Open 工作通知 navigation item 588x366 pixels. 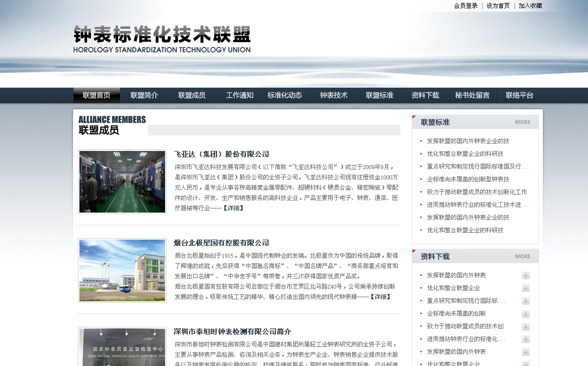(240, 96)
